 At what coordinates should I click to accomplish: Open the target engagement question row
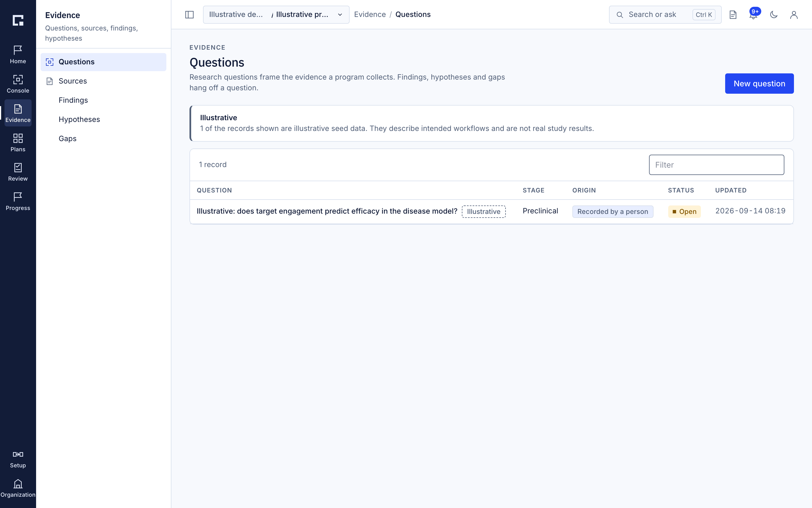tap(491, 211)
